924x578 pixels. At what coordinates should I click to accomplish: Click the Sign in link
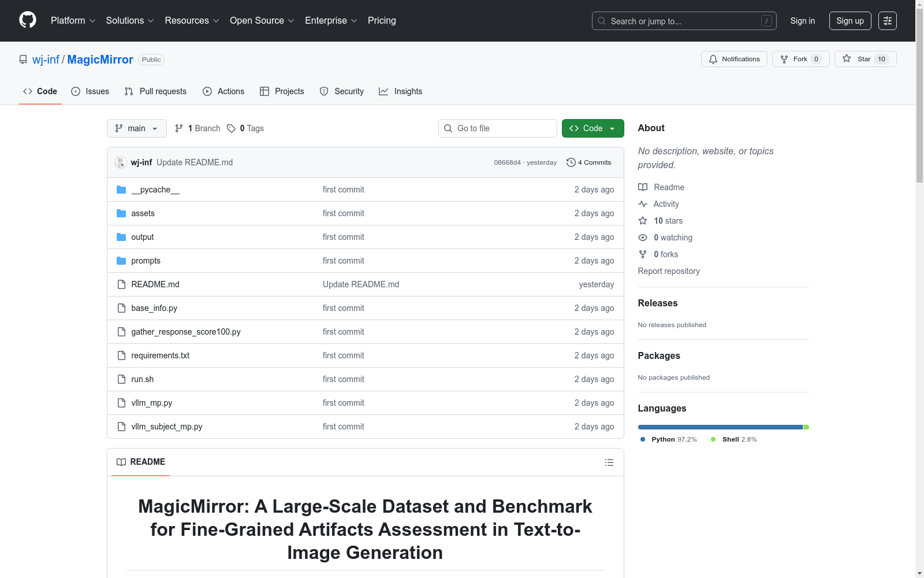(x=803, y=21)
